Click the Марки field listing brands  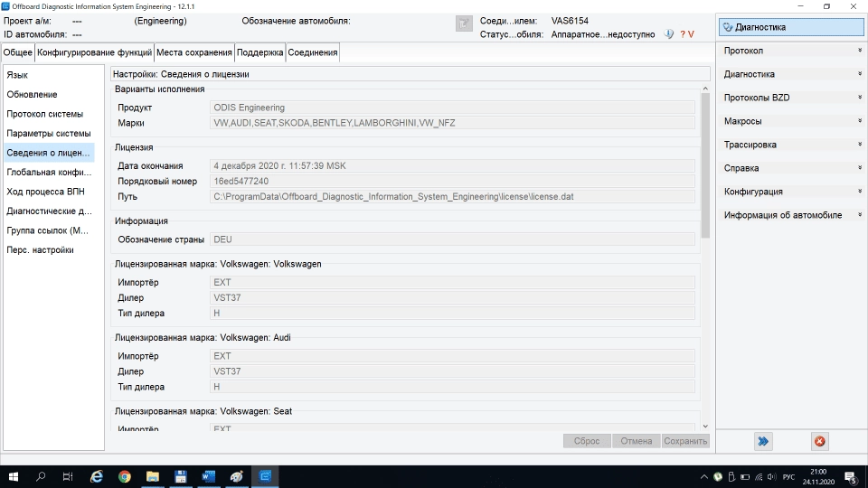click(x=452, y=123)
